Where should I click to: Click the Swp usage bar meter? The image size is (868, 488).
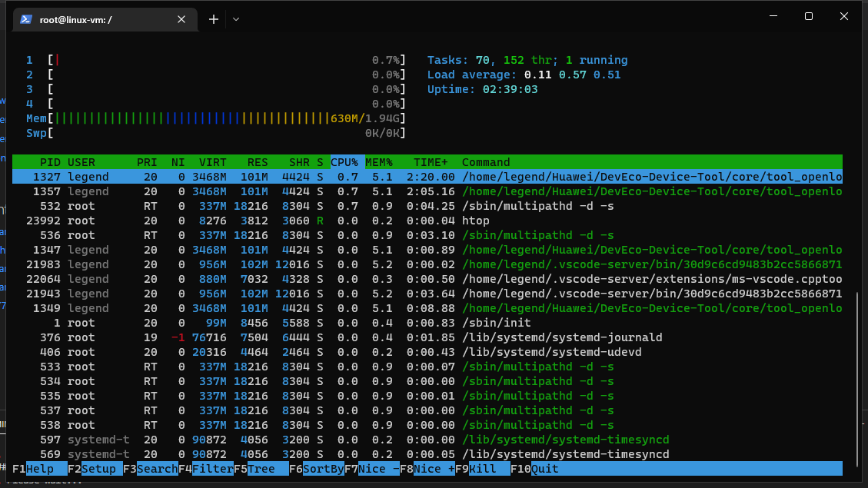(216, 133)
